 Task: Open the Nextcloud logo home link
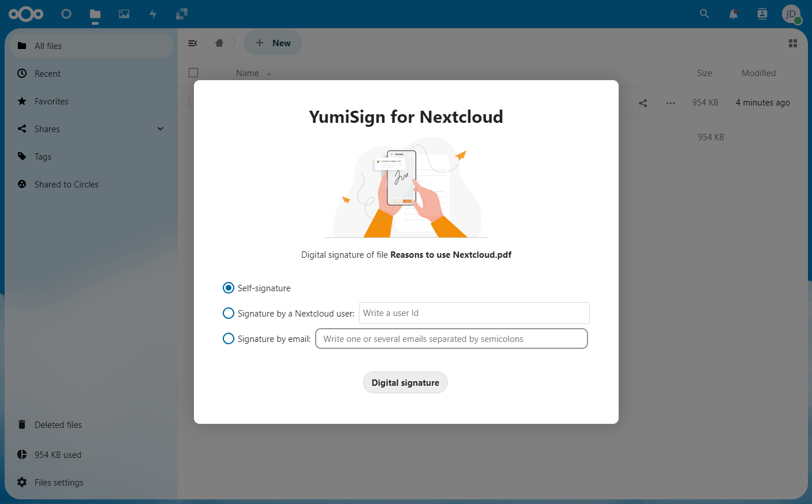[26, 14]
